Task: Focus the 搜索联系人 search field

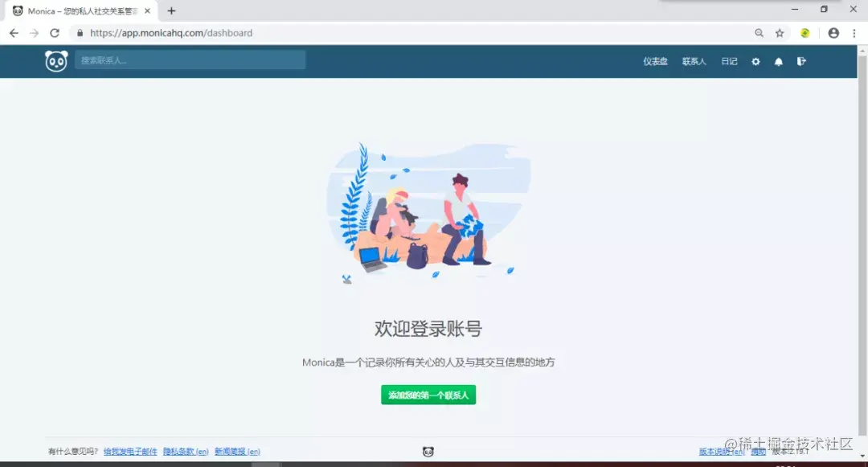Action: click(190, 60)
